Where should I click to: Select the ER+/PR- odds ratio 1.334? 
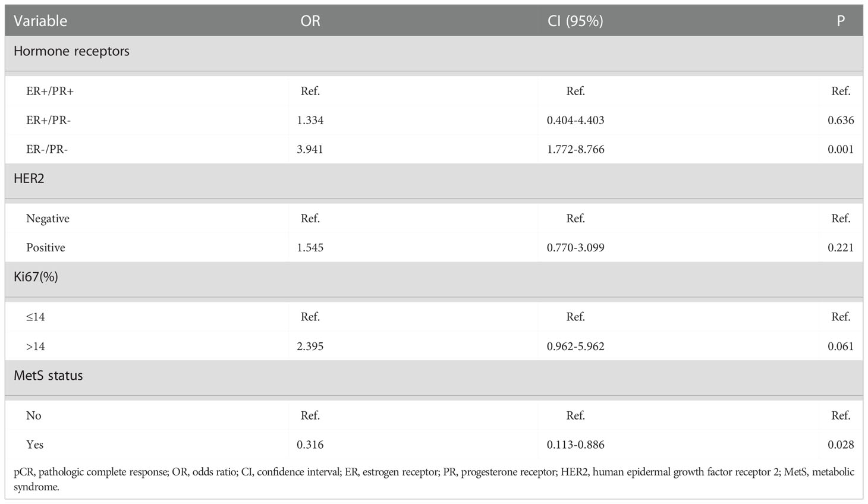310,120
